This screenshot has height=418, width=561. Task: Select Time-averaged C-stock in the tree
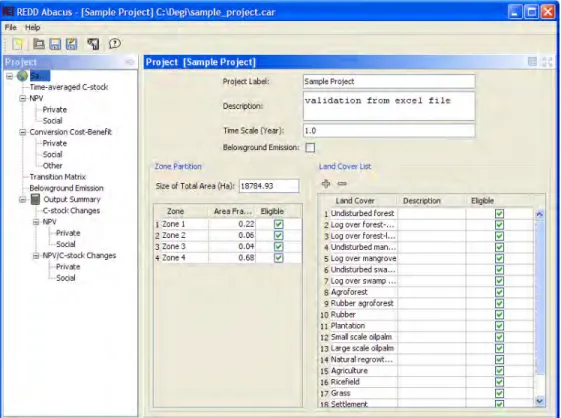[69, 87]
